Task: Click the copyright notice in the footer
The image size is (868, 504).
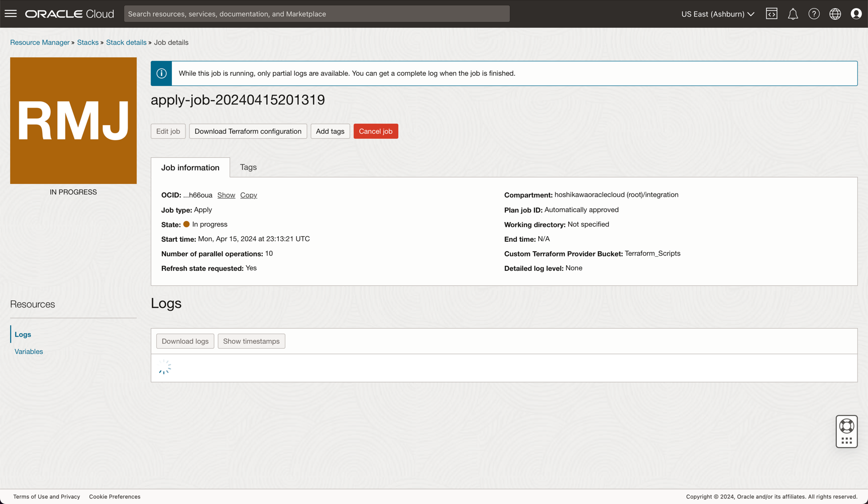Action: coord(772,496)
